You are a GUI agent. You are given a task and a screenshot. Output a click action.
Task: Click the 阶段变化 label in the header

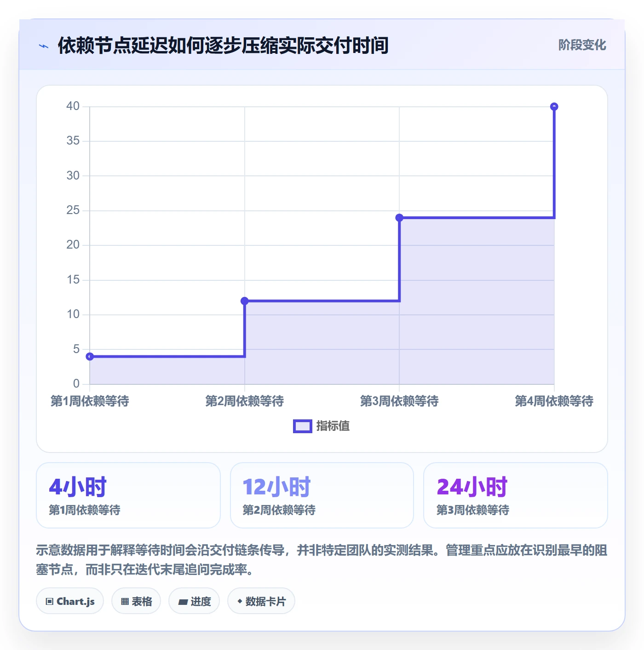[x=582, y=45]
